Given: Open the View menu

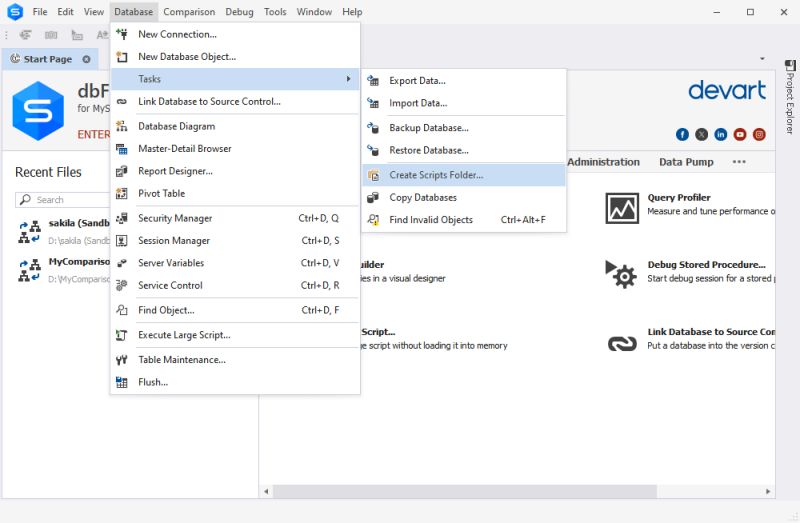Looking at the screenshot, I should [x=94, y=12].
